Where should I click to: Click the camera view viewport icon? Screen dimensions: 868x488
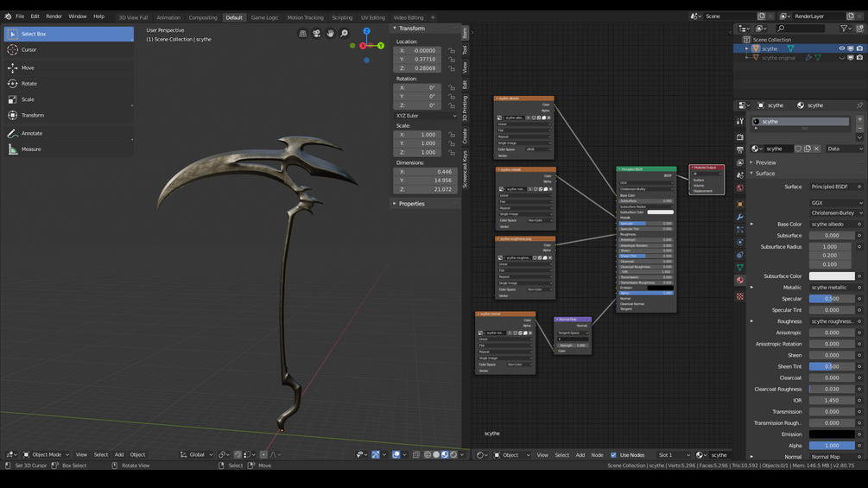pyautogui.click(x=316, y=34)
